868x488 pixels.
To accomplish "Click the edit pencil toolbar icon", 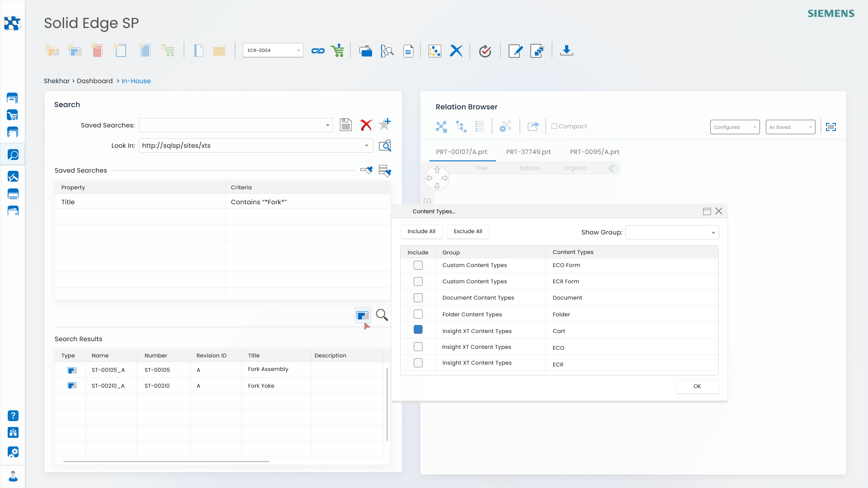I will (x=515, y=51).
